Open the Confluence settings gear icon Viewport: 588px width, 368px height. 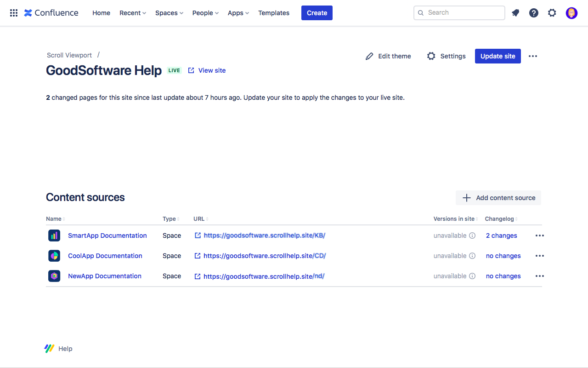click(552, 13)
